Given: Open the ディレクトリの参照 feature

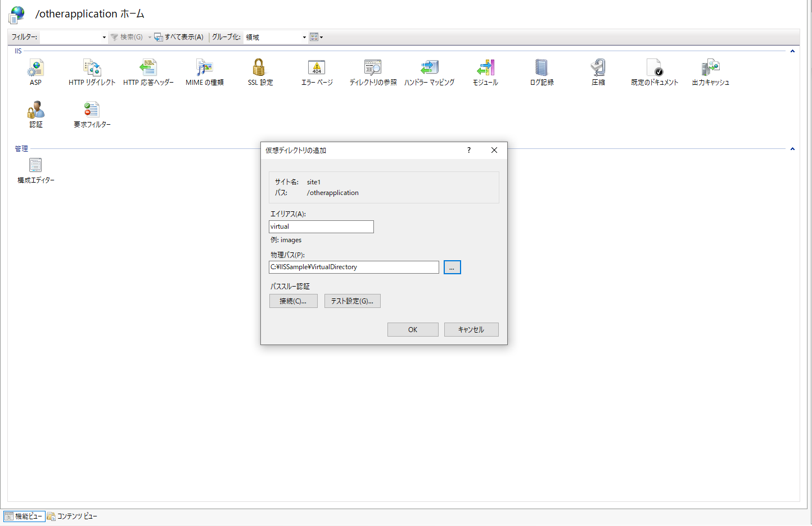Looking at the screenshot, I should 373,72.
